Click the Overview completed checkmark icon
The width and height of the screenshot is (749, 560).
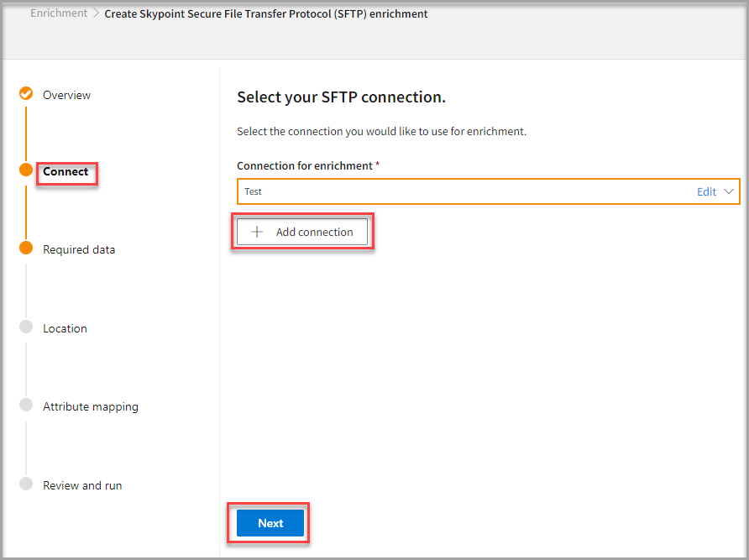(x=26, y=94)
